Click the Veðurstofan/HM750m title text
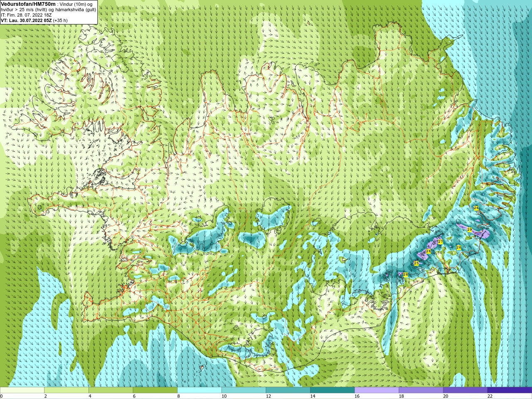 point(28,4)
